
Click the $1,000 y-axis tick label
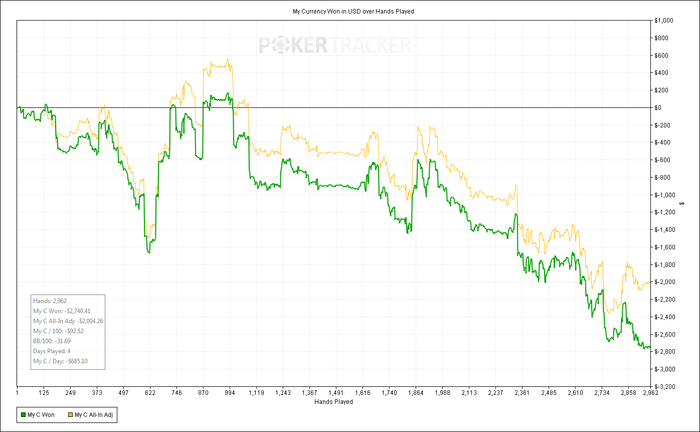coord(664,21)
